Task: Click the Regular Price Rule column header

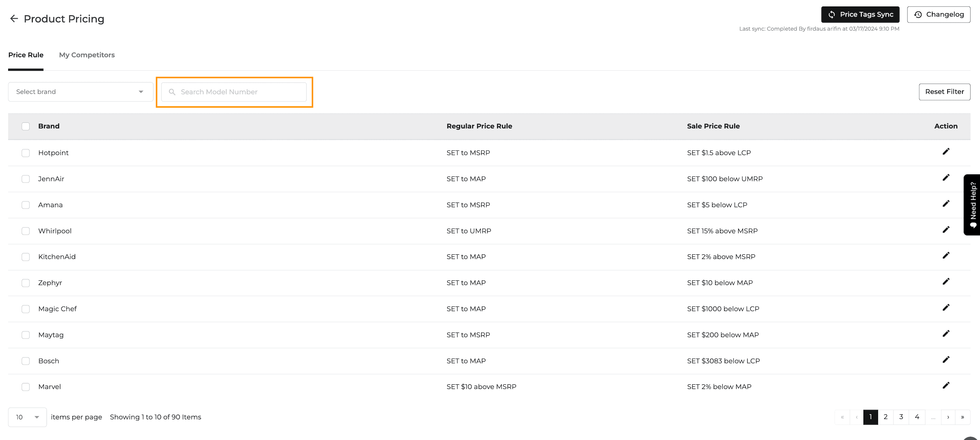Action: pyautogui.click(x=480, y=126)
